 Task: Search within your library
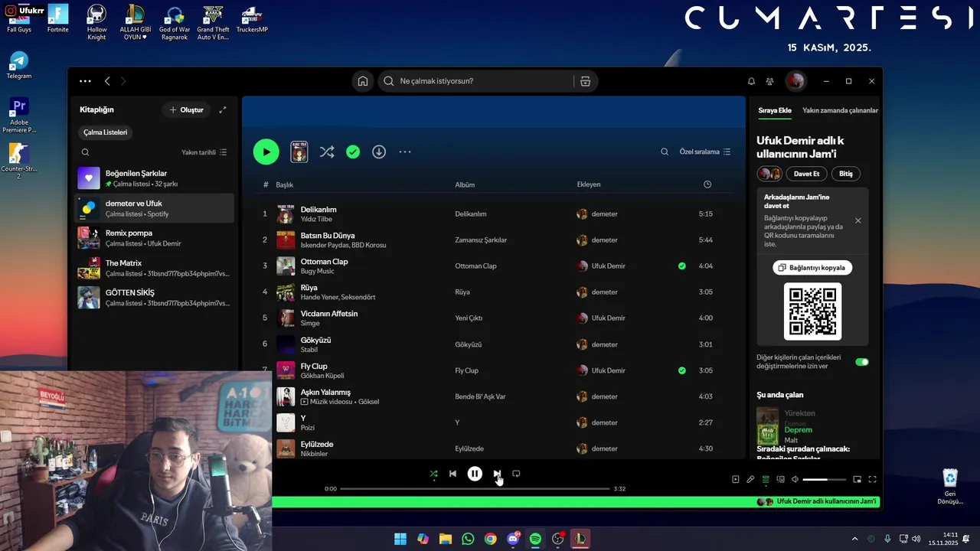[x=86, y=152]
